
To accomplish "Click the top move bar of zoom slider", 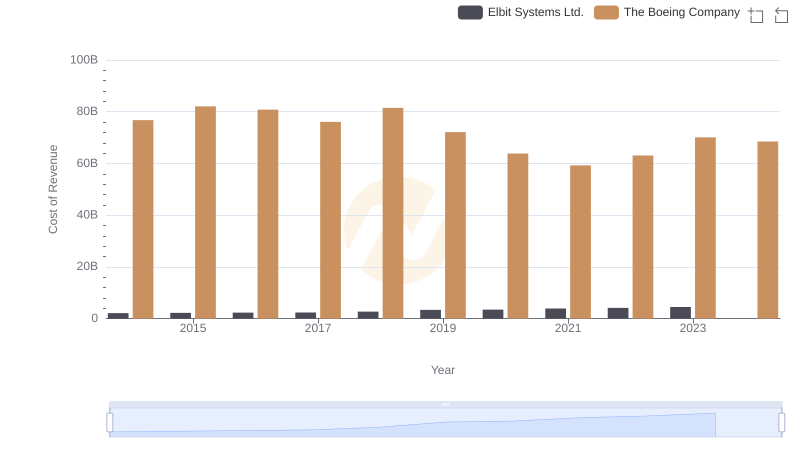I will tap(445, 404).
